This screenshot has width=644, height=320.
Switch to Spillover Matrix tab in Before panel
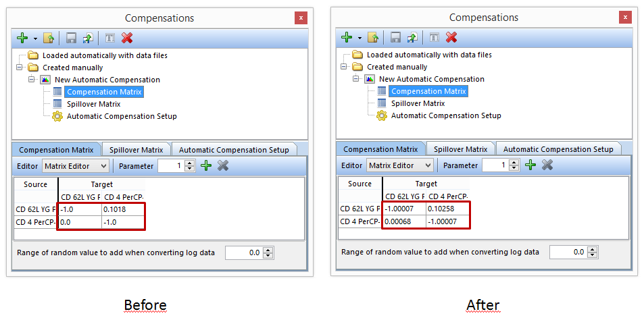pos(136,150)
